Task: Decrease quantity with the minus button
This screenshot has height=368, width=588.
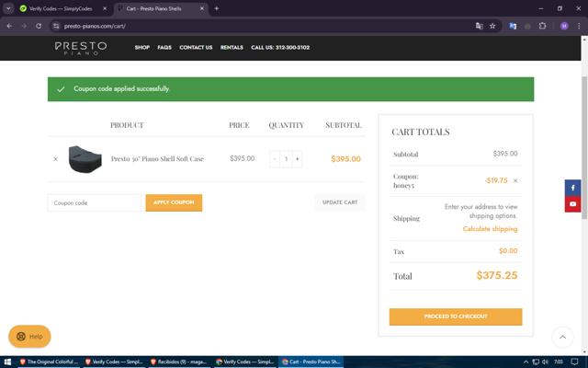Action: pos(275,159)
